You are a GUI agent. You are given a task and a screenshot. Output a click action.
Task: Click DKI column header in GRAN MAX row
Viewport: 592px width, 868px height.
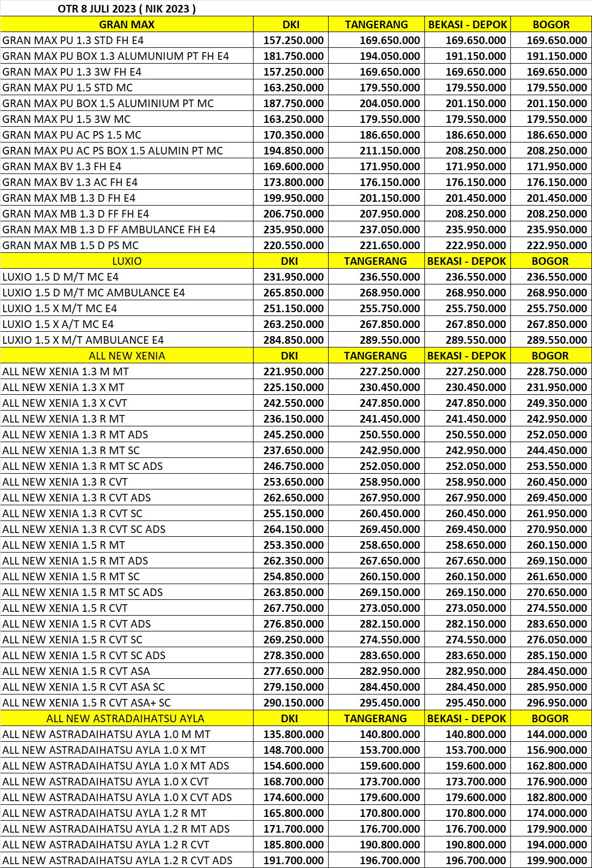[x=291, y=24]
